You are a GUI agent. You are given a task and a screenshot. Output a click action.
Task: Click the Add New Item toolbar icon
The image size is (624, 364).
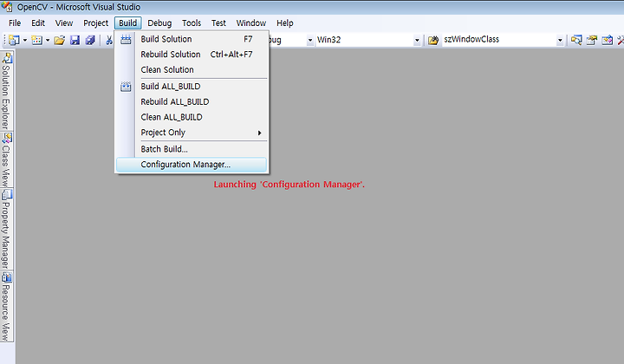[x=36, y=40]
